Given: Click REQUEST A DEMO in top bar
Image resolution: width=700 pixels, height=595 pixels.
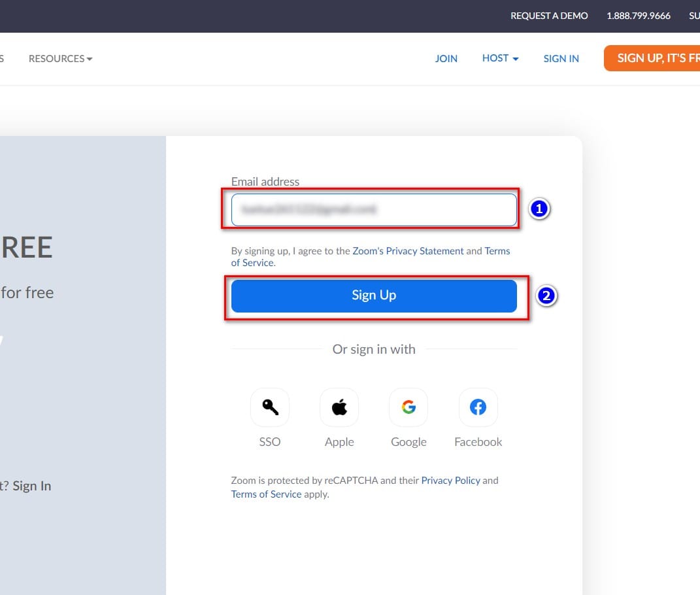Looking at the screenshot, I should 549,16.
